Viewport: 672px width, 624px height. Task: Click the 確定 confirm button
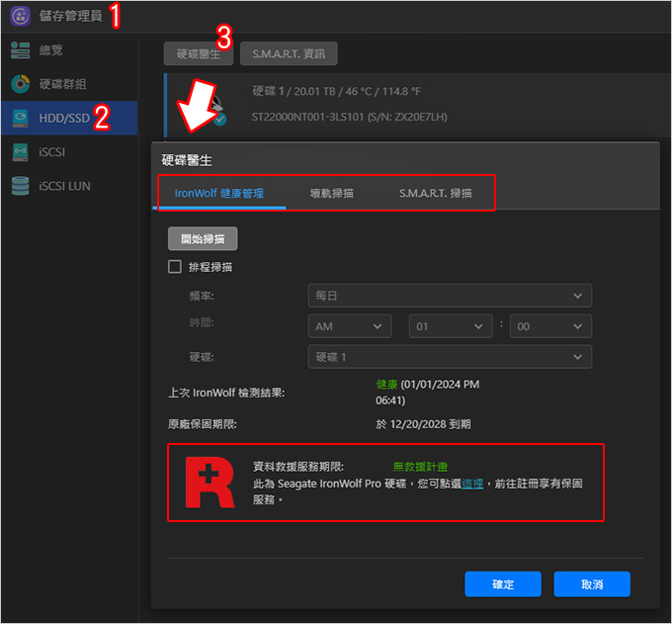[x=503, y=584]
